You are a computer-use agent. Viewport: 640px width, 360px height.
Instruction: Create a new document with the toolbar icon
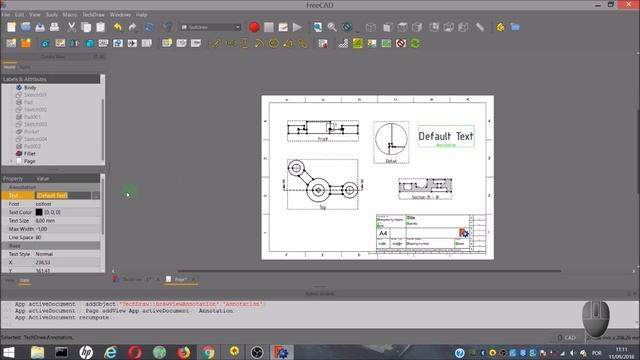[11, 27]
